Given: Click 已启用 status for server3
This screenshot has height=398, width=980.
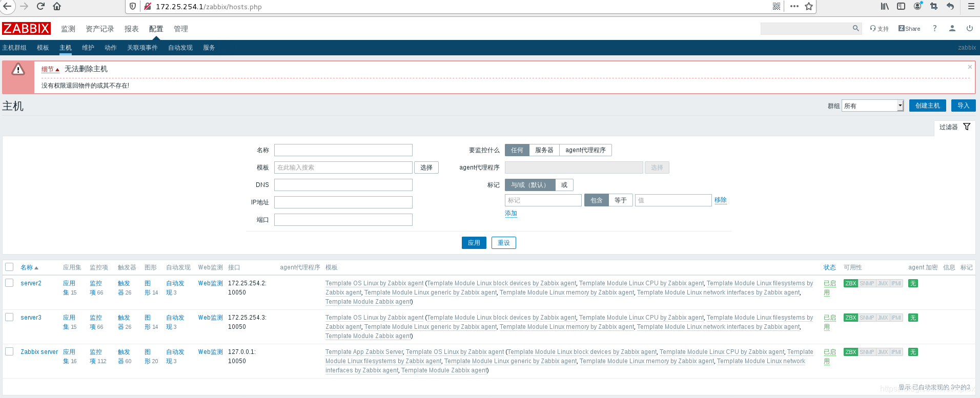Looking at the screenshot, I should 829,322.
